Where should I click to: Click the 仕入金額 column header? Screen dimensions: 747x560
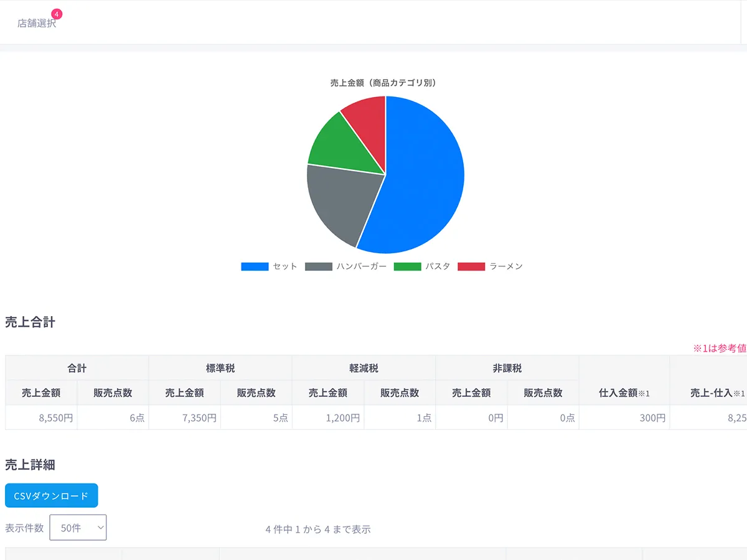point(624,393)
